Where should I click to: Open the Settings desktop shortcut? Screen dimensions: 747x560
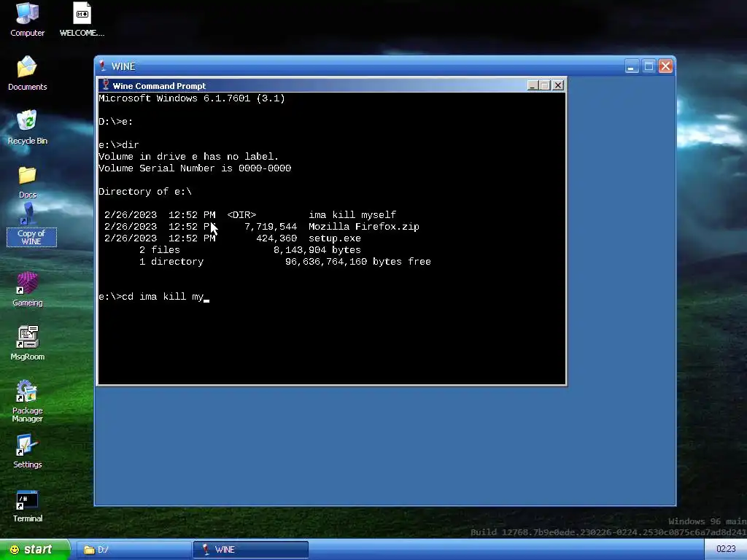27,451
